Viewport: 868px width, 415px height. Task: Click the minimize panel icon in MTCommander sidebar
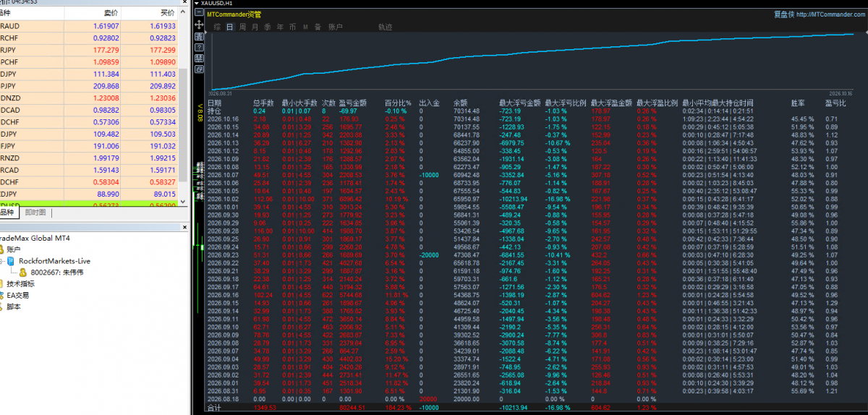point(200,12)
